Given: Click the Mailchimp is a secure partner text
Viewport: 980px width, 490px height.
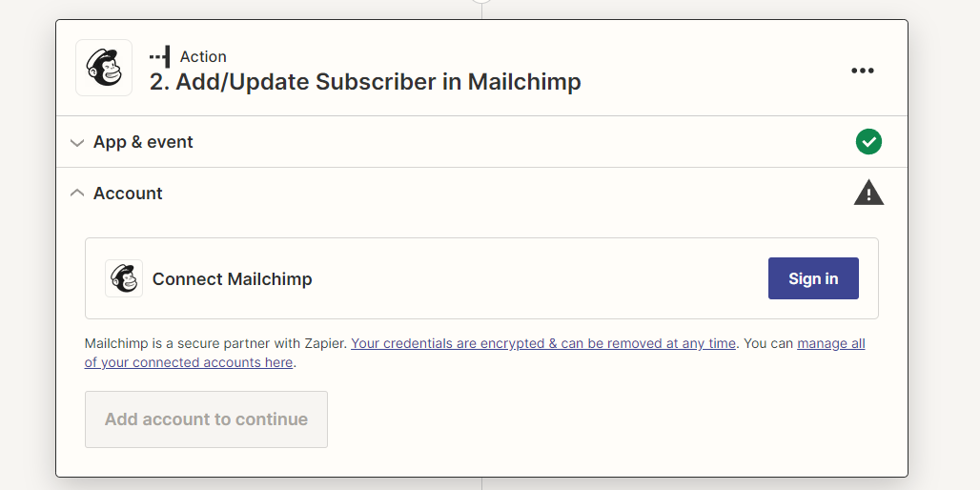Looking at the screenshot, I should [215, 343].
